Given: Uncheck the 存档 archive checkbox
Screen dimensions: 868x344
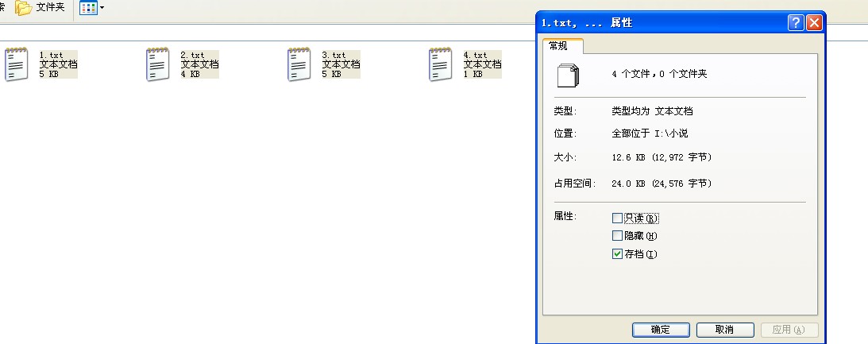Looking at the screenshot, I should pyautogui.click(x=617, y=254).
